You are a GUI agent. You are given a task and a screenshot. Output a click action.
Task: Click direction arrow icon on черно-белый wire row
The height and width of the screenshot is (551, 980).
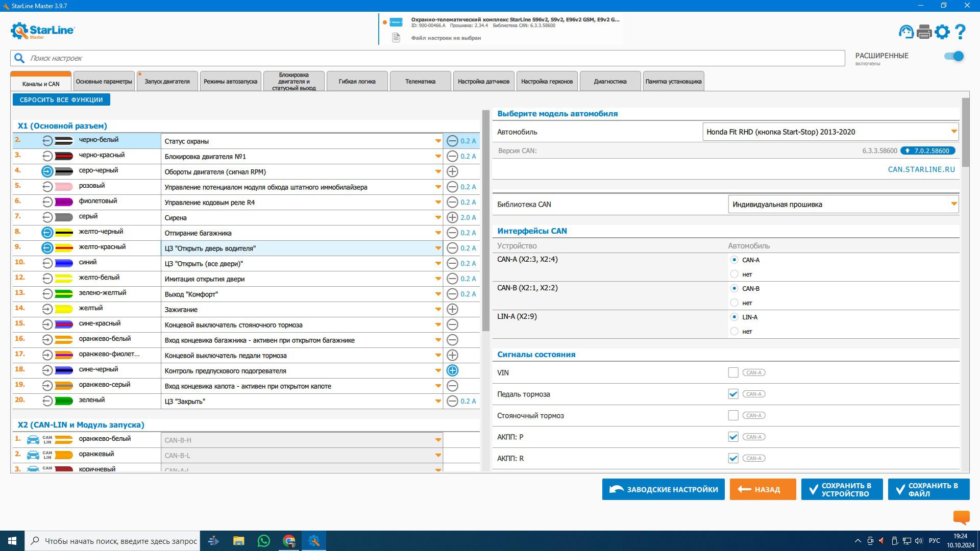[x=47, y=141]
